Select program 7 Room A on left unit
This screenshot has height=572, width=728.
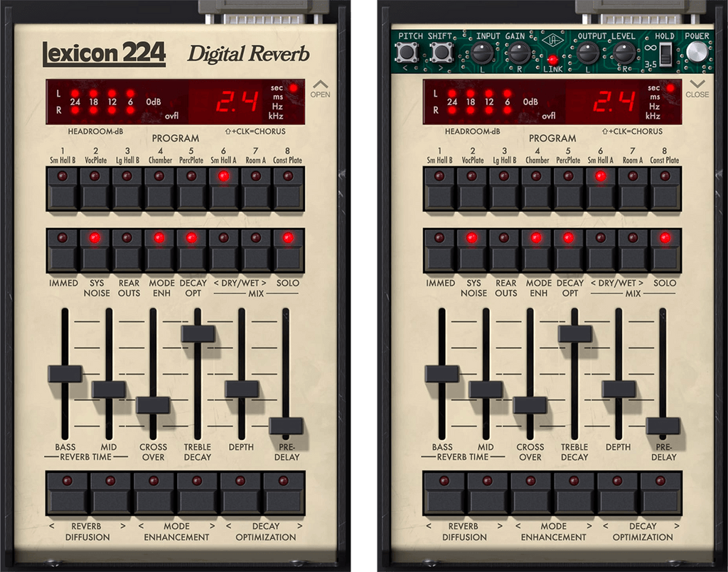[256, 189]
